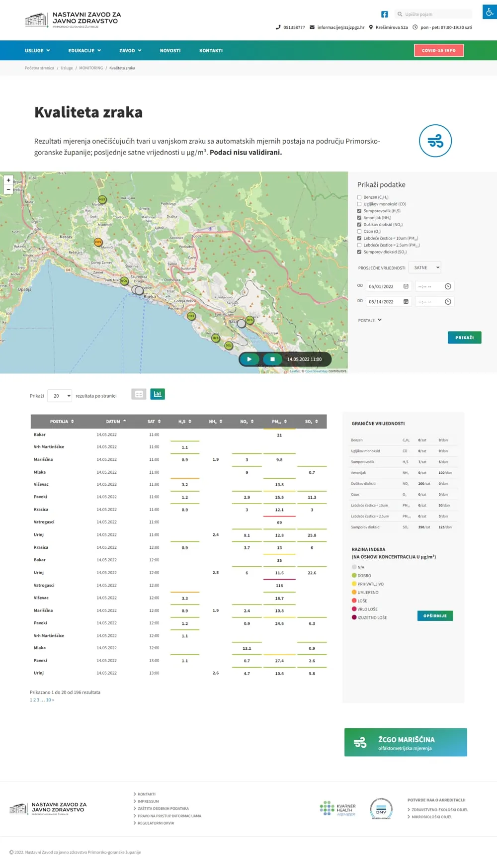Click the round air quality wind icon

[x=435, y=141]
